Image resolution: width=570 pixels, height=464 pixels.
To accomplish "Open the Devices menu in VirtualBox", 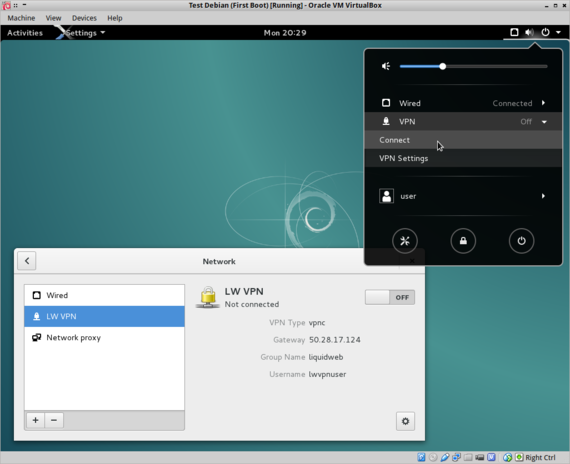I will pyautogui.click(x=84, y=18).
